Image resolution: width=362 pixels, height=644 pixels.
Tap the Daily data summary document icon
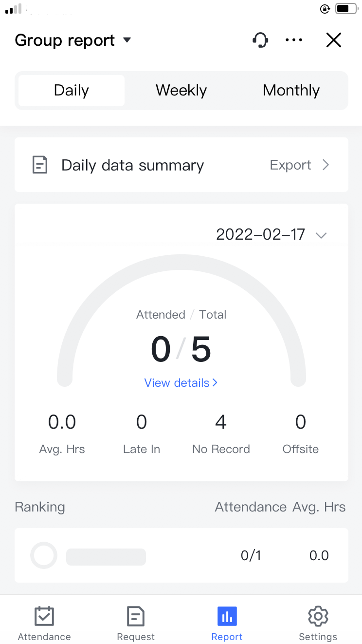tap(40, 165)
